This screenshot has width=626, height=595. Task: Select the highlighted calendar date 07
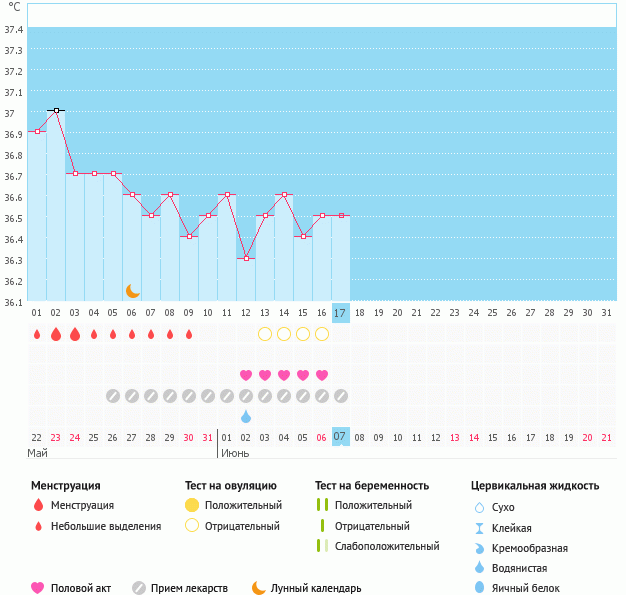(x=341, y=437)
